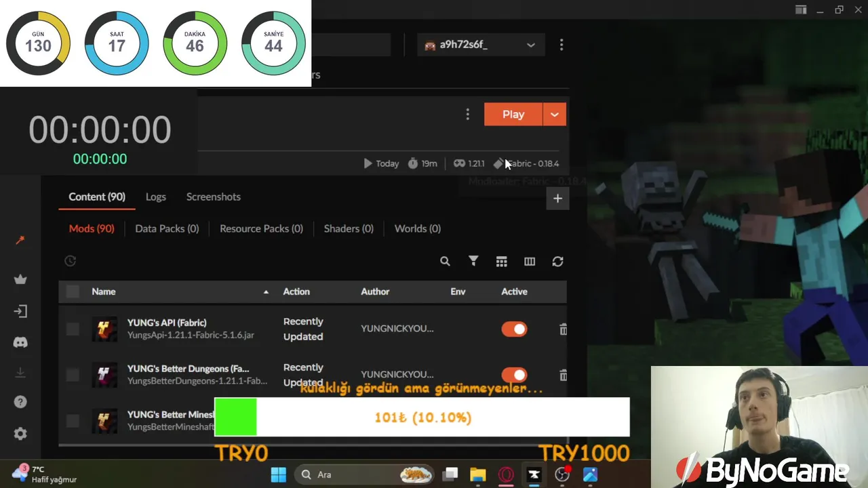The height and width of the screenshot is (488, 868).
Task: Select the Data Packs (0) sub-tab
Action: [167, 228]
